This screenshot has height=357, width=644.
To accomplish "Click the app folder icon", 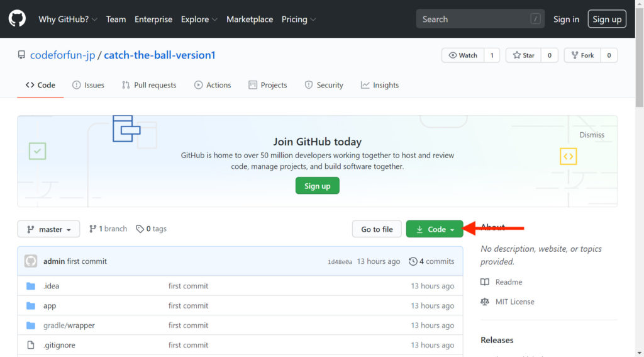I will (x=31, y=305).
